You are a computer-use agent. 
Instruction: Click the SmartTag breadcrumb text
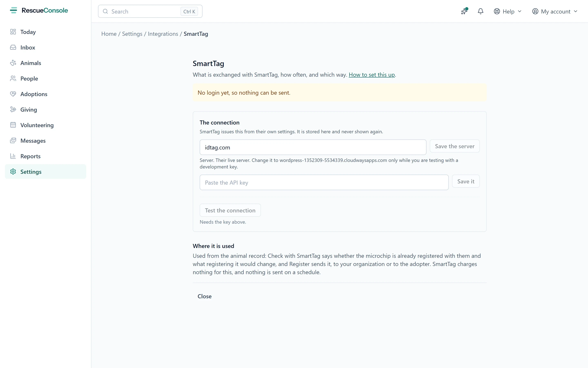196,34
